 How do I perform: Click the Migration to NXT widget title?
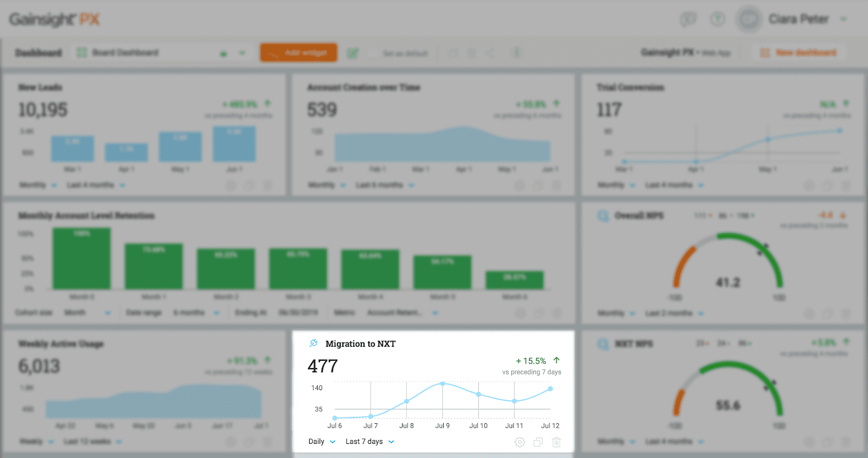[360, 344]
